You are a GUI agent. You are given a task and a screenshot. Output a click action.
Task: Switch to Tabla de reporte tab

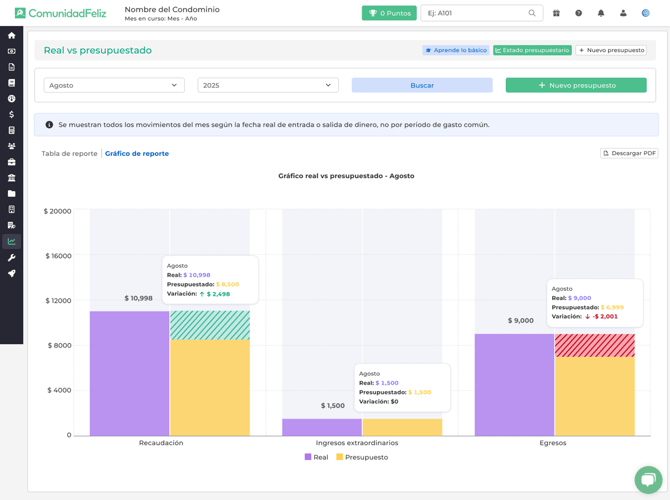70,154
